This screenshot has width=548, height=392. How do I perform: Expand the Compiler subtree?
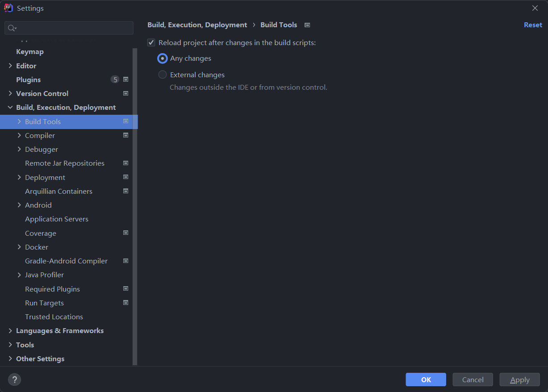click(19, 135)
